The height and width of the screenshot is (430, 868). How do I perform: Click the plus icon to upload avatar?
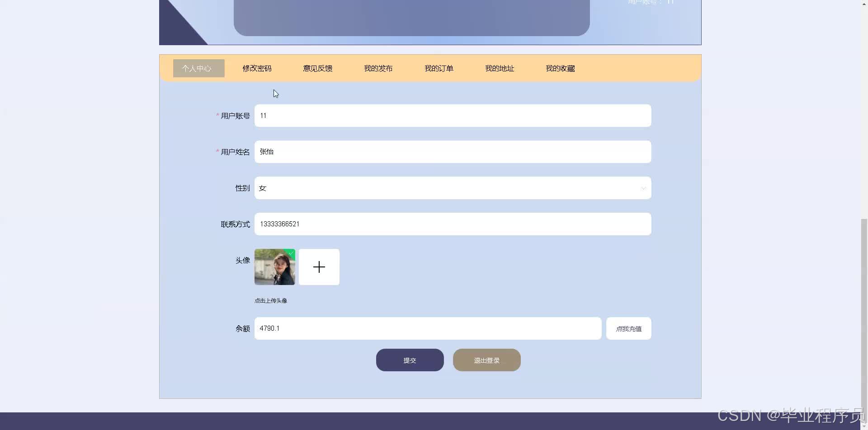[319, 267]
